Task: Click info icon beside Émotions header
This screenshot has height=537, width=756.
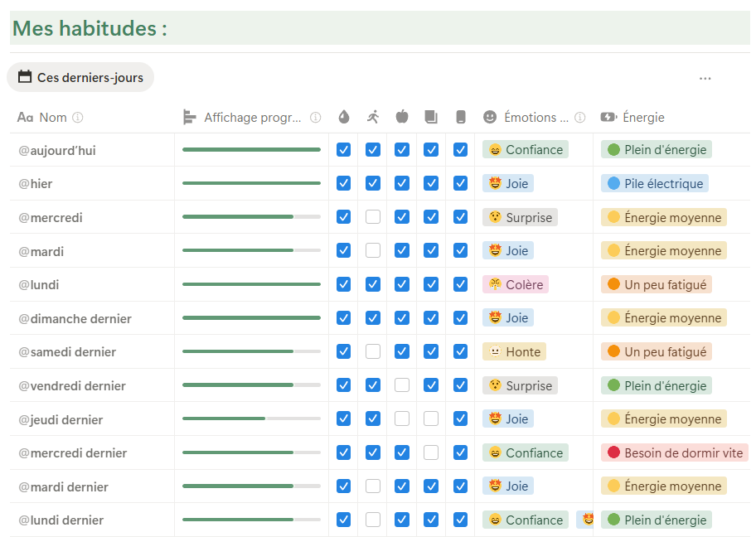Action: pyautogui.click(x=580, y=117)
